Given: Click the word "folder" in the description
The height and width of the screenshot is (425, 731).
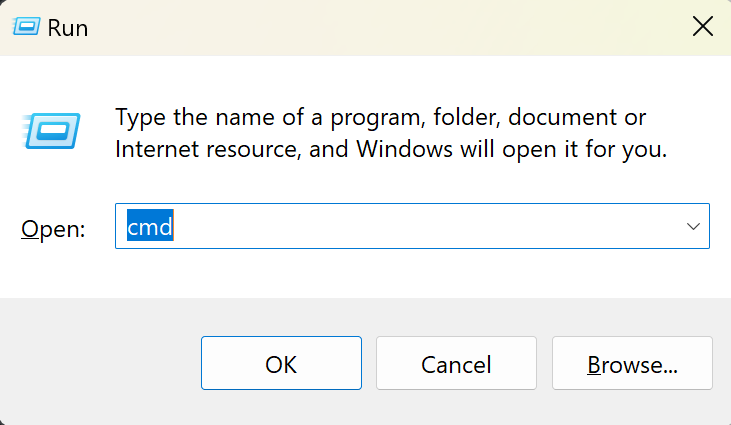Looking at the screenshot, I should pyautogui.click(x=465, y=117).
